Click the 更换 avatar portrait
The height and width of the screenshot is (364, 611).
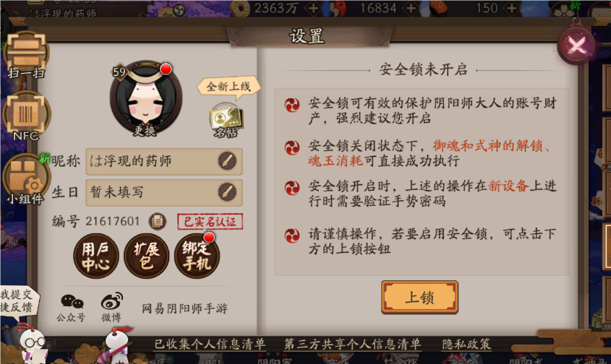(146, 99)
